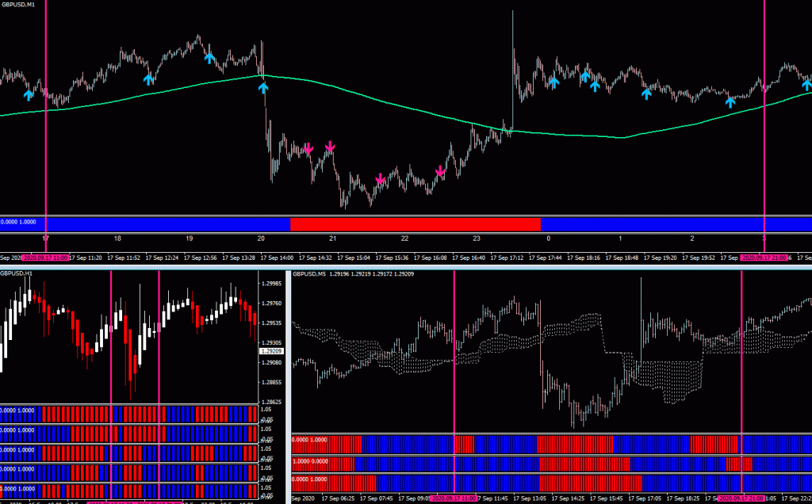Click hour label 20 on the M1 hour scale
812x504 pixels.
261,239
